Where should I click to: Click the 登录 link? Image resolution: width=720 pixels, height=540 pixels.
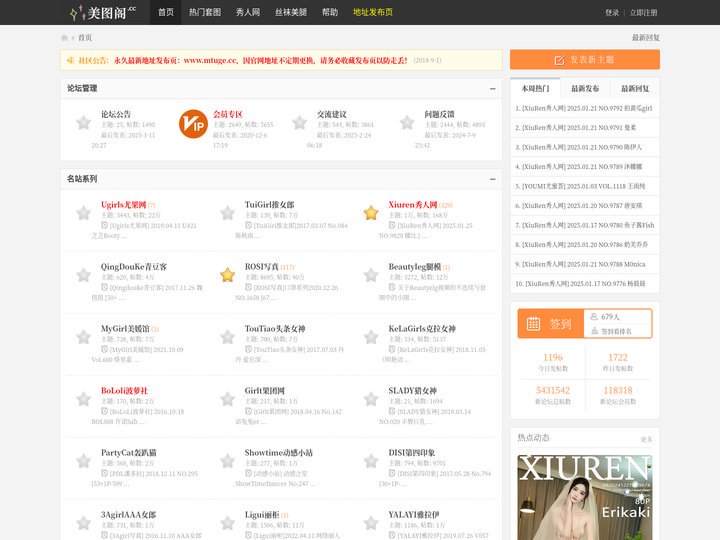tap(612, 13)
